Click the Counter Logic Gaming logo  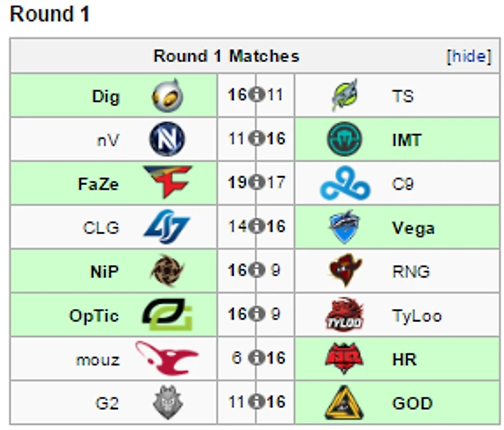tap(167, 227)
